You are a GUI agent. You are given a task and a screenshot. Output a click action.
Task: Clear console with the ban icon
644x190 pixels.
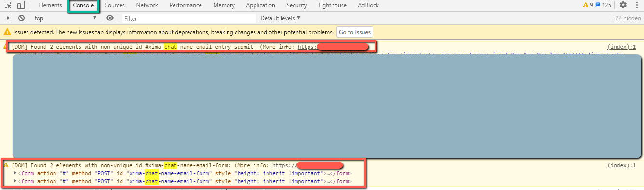tap(21, 18)
